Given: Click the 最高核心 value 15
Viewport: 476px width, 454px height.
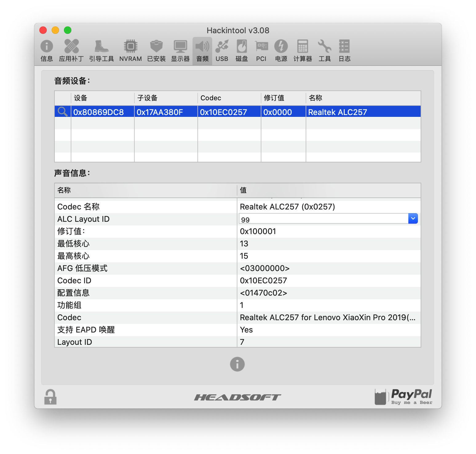Looking at the screenshot, I should (x=244, y=256).
